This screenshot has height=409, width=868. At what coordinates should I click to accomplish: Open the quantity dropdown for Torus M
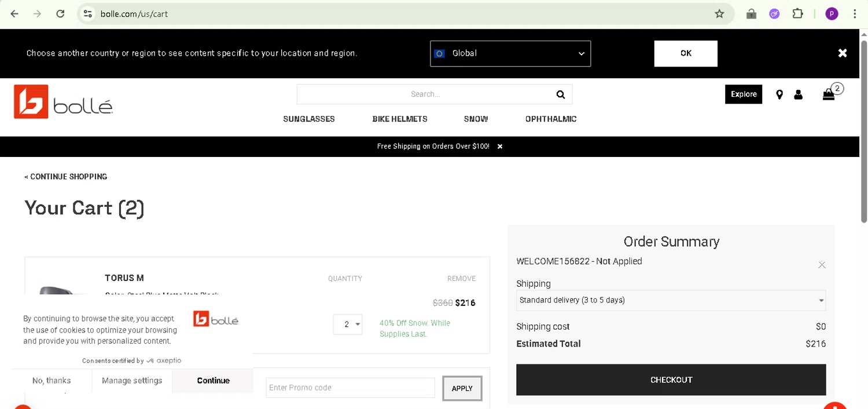pyautogui.click(x=348, y=324)
